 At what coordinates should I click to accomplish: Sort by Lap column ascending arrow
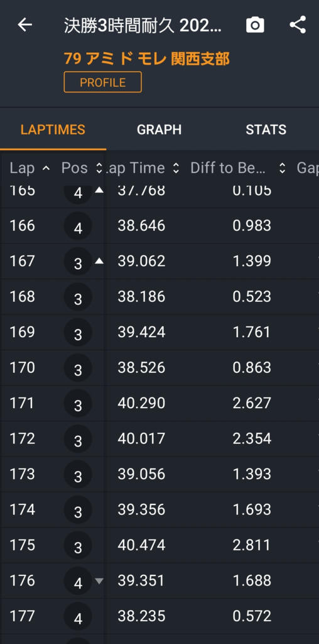point(46,168)
